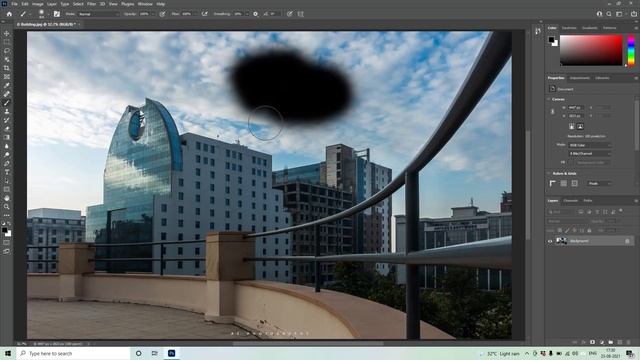
Task: Select the Clone Stamp tool
Action: [x=7, y=111]
